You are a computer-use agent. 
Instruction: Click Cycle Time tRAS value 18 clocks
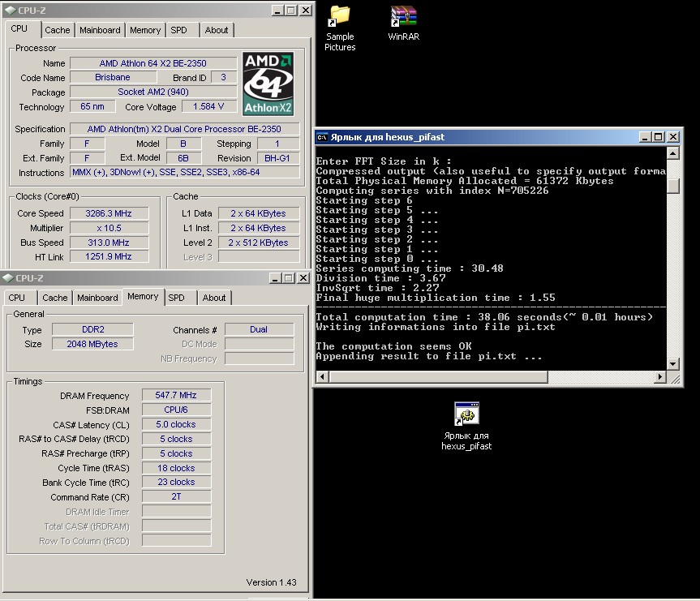[176, 468]
